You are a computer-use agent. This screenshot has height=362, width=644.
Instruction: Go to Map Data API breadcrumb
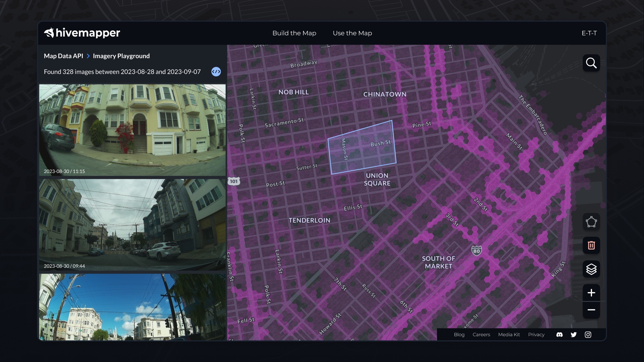tap(63, 56)
